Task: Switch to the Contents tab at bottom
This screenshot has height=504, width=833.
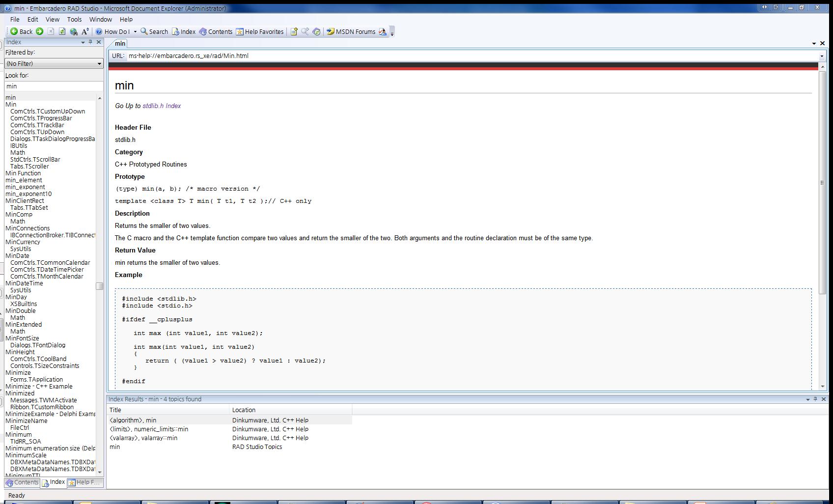Action: pyautogui.click(x=22, y=482)
